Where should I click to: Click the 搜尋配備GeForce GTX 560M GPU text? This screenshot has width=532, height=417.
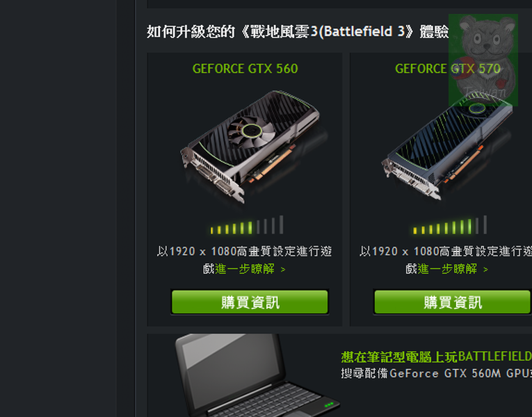point(436,373)
